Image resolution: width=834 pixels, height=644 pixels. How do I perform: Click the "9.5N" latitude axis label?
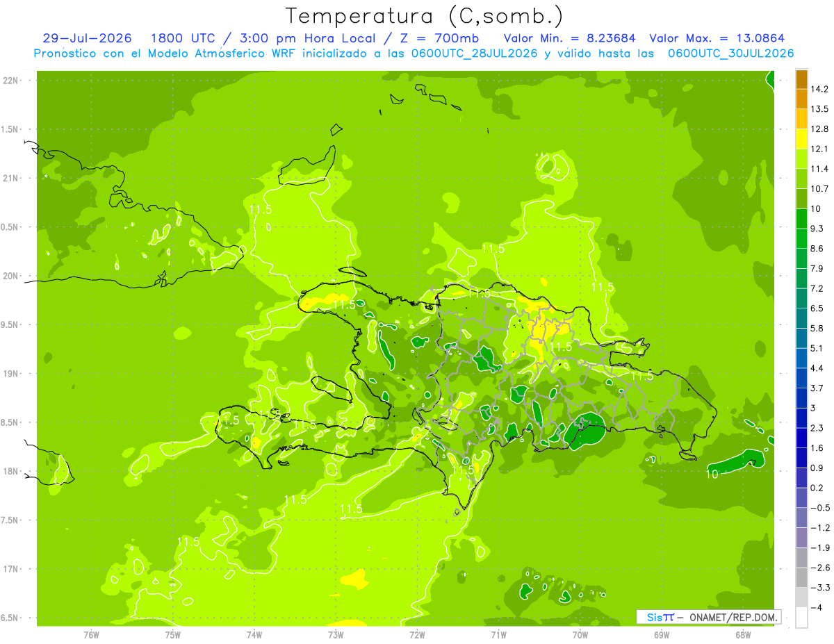[10, 324]
